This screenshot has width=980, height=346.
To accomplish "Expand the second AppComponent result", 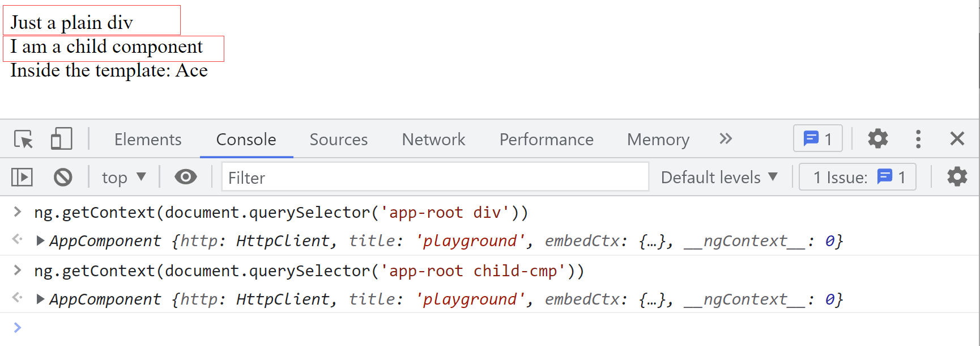I will pyautogui.click(x=40, y=299).
